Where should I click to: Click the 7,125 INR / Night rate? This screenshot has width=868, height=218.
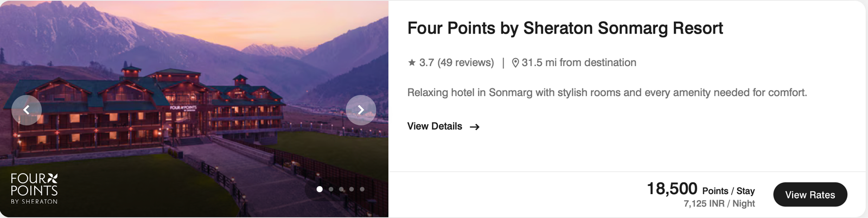point(719,203)
